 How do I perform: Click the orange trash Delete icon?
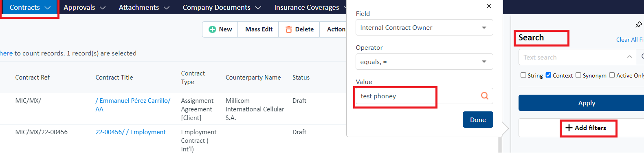point(289,29)
